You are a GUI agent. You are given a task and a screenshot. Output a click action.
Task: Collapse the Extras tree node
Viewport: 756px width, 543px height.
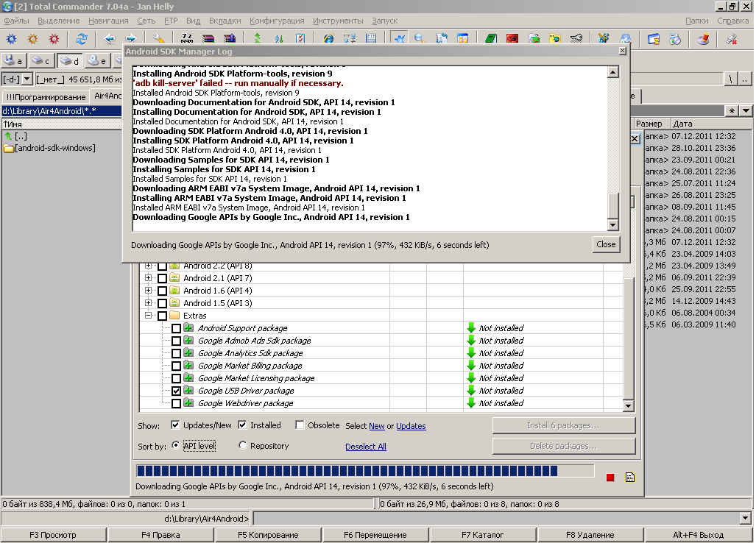click(149, 316)
